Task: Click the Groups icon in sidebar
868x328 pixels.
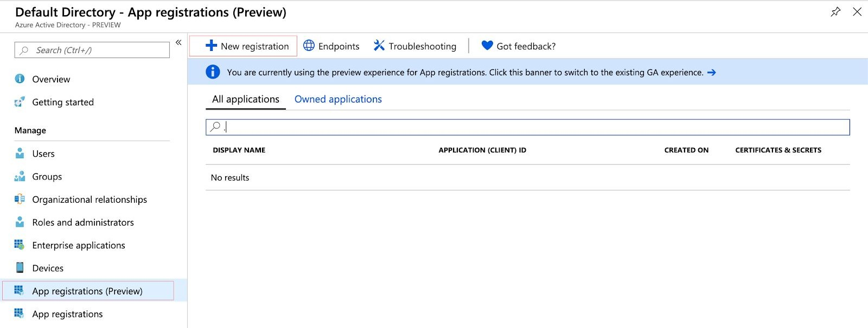Action: [x=20, y=176]
